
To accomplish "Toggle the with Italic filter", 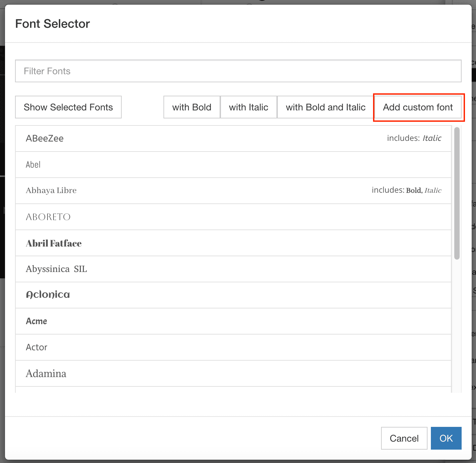I will (248, 107).
